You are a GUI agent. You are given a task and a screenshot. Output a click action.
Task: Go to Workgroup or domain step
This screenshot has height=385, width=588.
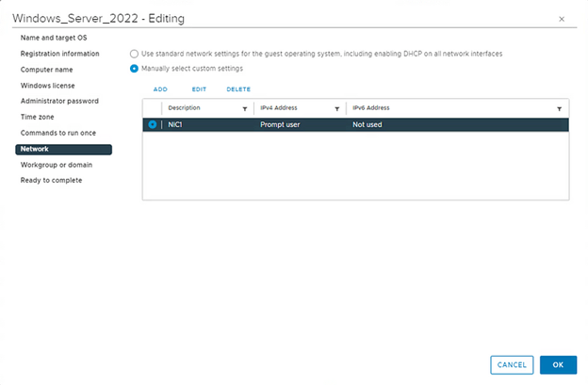pos(58,165)
